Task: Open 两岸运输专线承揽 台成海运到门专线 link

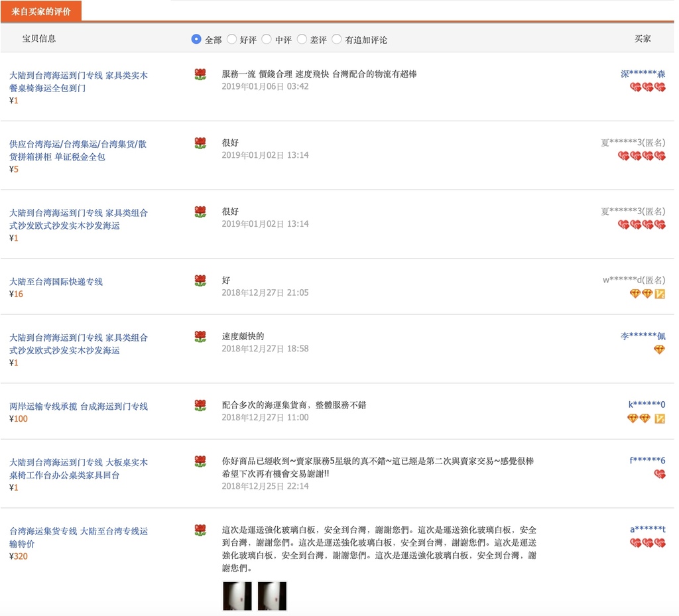Action: click(x=79, y=406)
